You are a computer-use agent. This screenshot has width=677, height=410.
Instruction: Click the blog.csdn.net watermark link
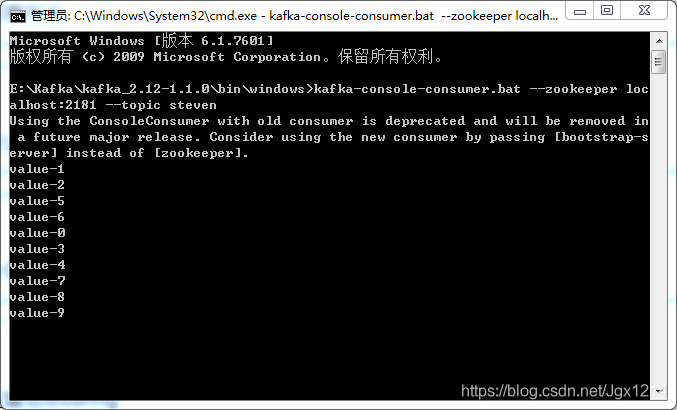pyautogui.click(x=555, y=391)
